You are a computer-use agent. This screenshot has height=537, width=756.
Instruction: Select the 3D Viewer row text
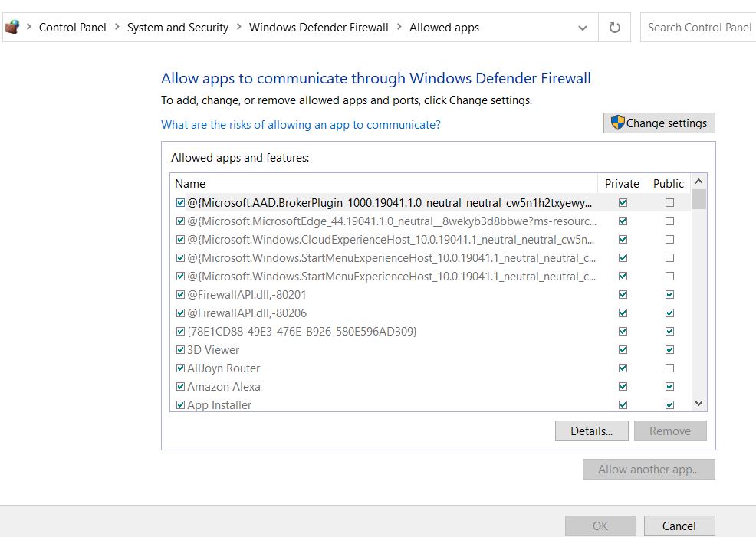[213, 349]
